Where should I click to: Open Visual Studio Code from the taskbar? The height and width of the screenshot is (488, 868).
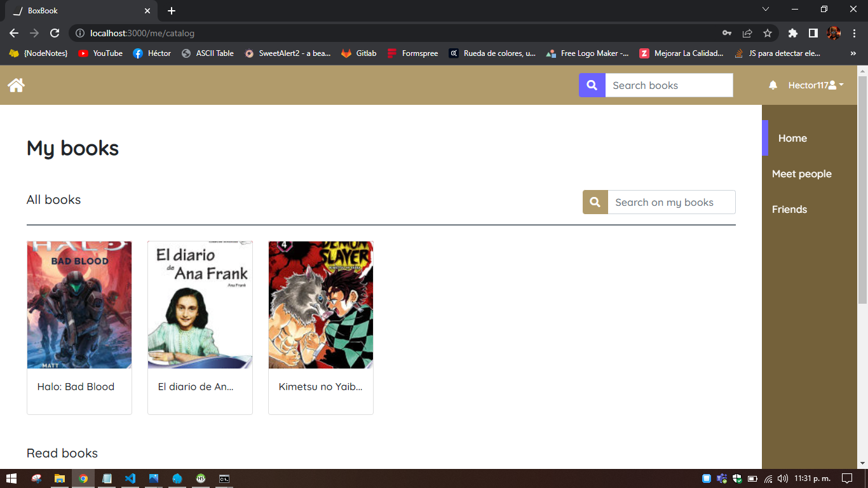(x=130, y=478)
